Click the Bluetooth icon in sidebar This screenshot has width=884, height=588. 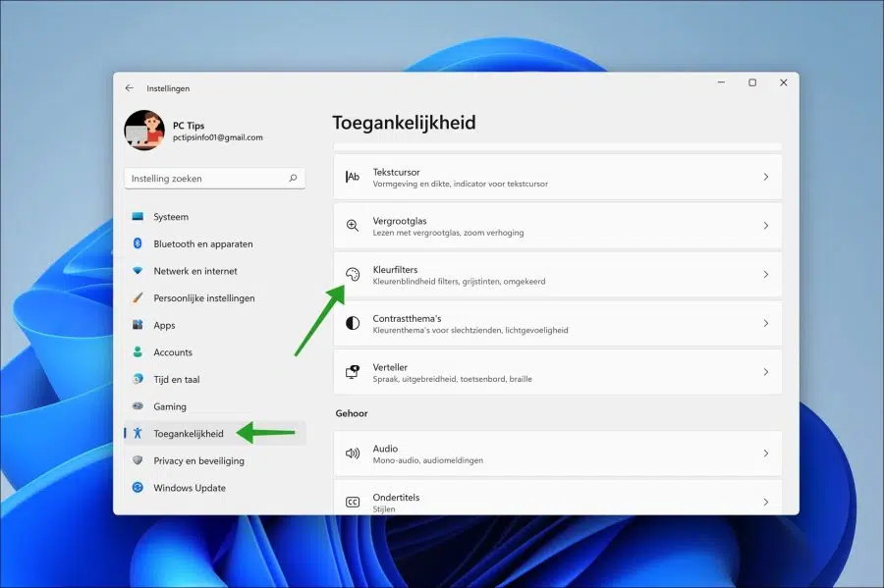coord(138,243)
